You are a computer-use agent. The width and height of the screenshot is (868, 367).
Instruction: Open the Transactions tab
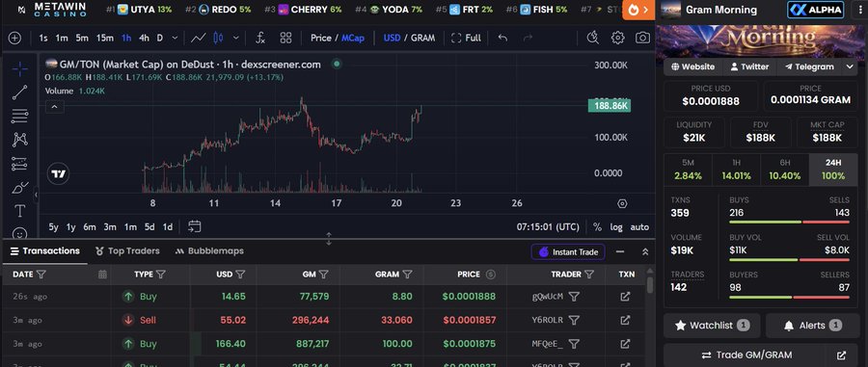click(44, 251)
